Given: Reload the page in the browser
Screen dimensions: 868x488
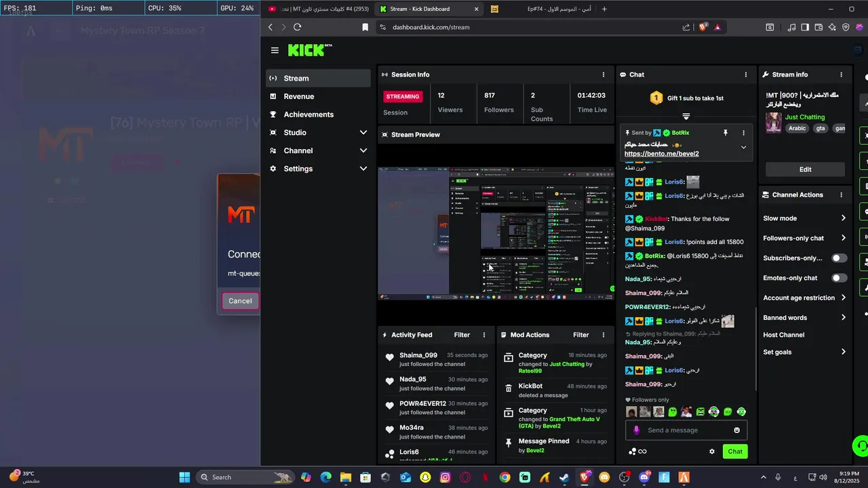Looking at the screenshot, I should [x=297, y=27].
